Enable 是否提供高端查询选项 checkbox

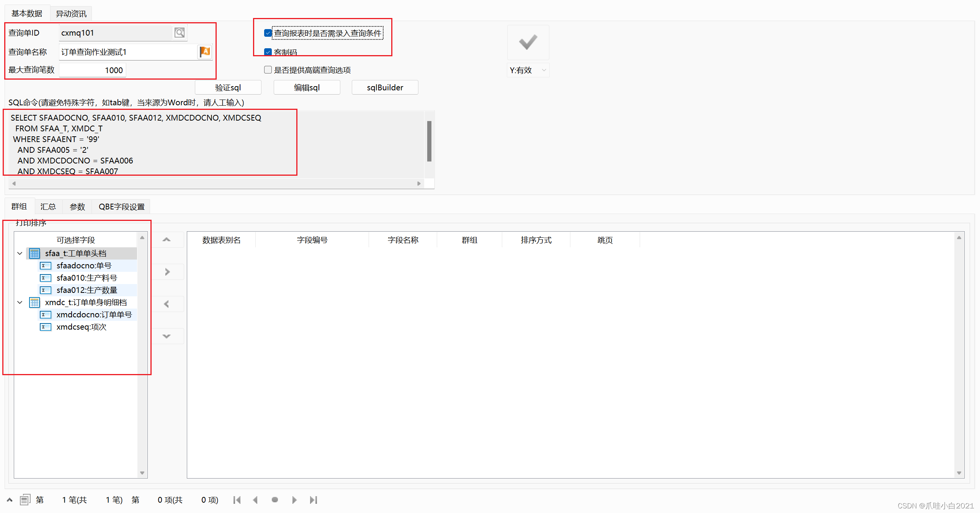(268, 70)
